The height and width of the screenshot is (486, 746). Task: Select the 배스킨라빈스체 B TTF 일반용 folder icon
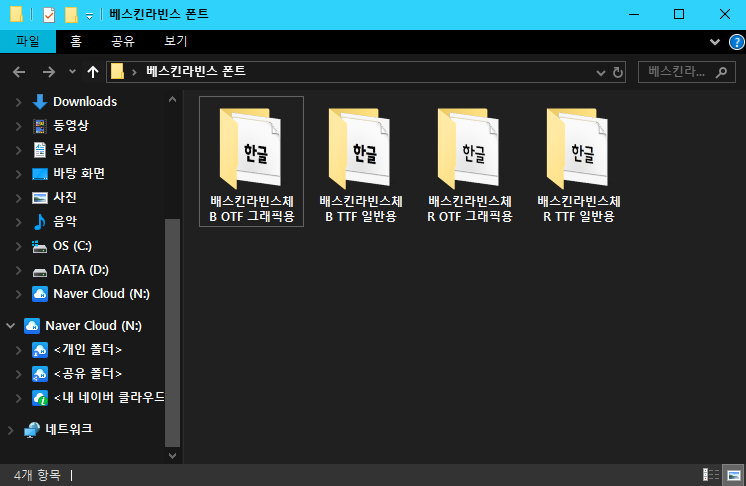pos(360,148)
